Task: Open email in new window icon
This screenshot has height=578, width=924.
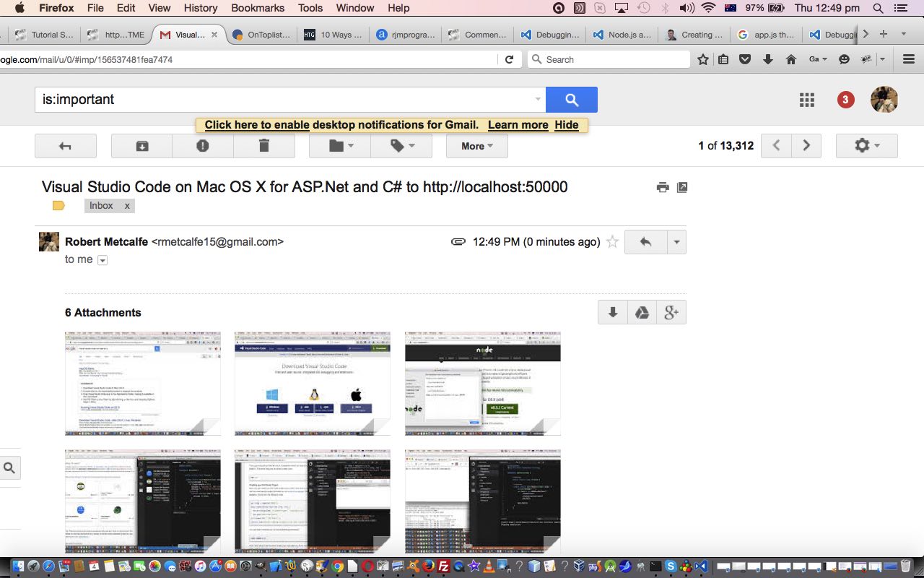Action: [682, 187]
